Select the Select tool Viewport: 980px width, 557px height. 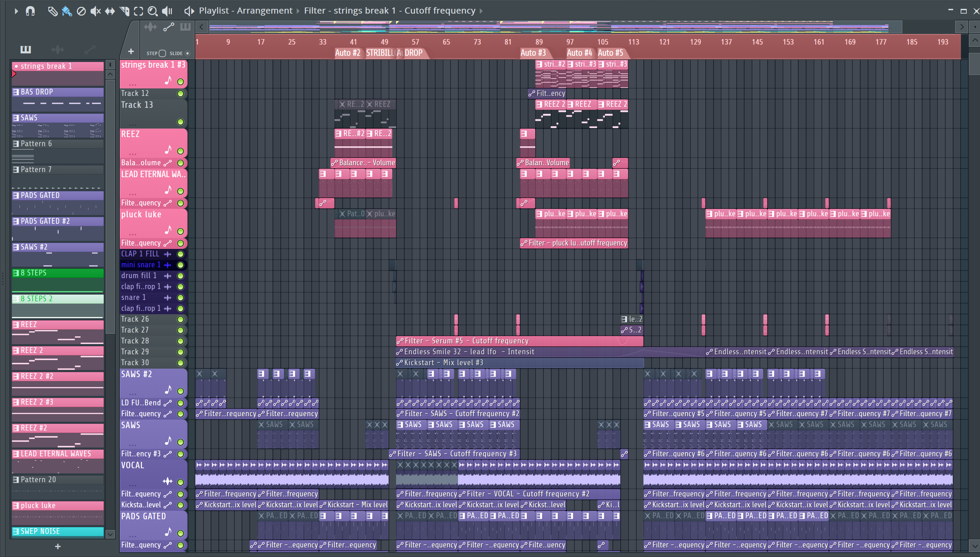click(138, 11)
